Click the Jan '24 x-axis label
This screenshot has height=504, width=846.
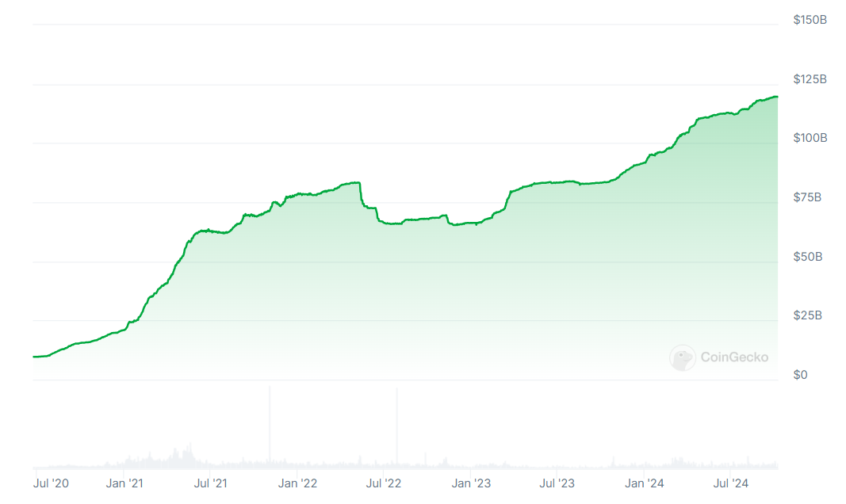pyautogui.click(x=644, y=483)
